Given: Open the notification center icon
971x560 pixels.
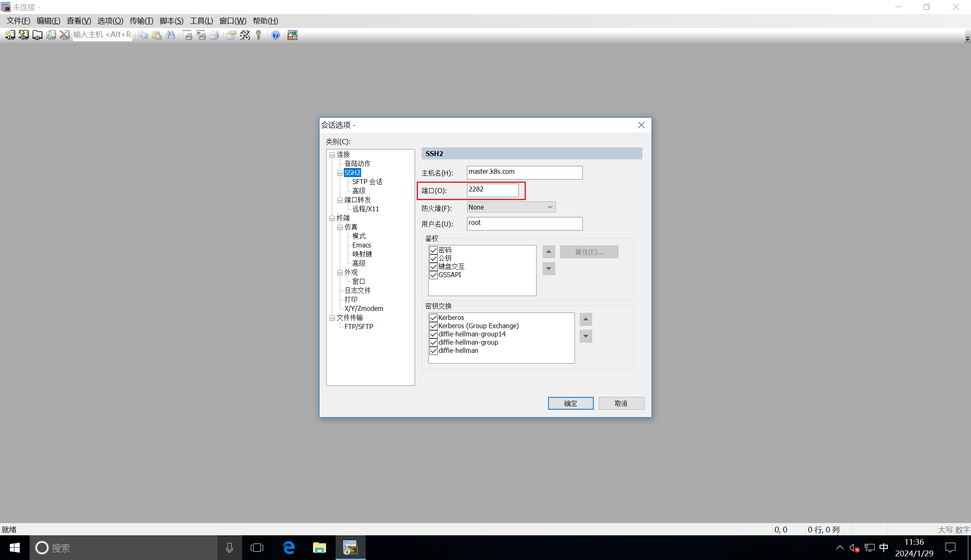Looking at the screenshot, I should pos(950,548).
